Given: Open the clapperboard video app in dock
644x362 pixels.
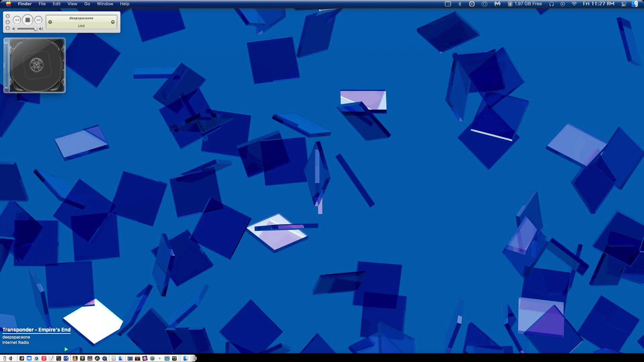Looking at the screenshot, I should 90,358.
